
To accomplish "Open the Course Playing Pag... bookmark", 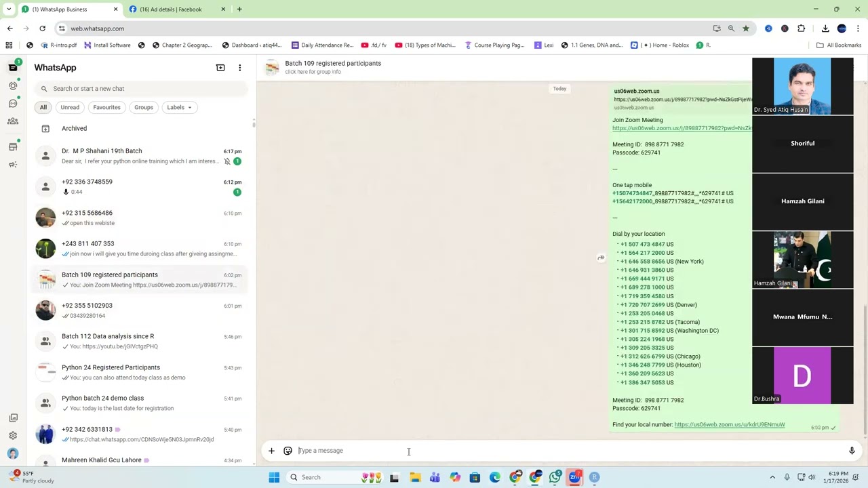I will pyautogui.click(x=494, y=45).
